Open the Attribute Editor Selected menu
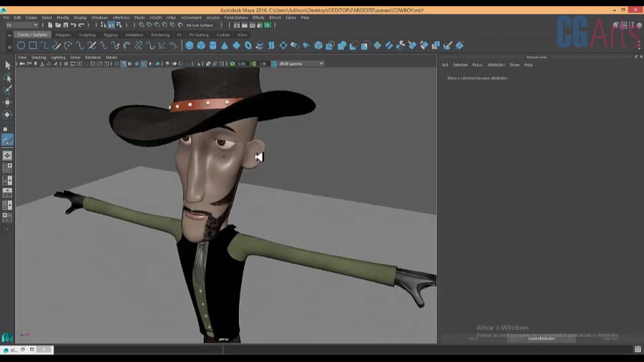Screen dimensions: 644x362 [x=460, y=65]
